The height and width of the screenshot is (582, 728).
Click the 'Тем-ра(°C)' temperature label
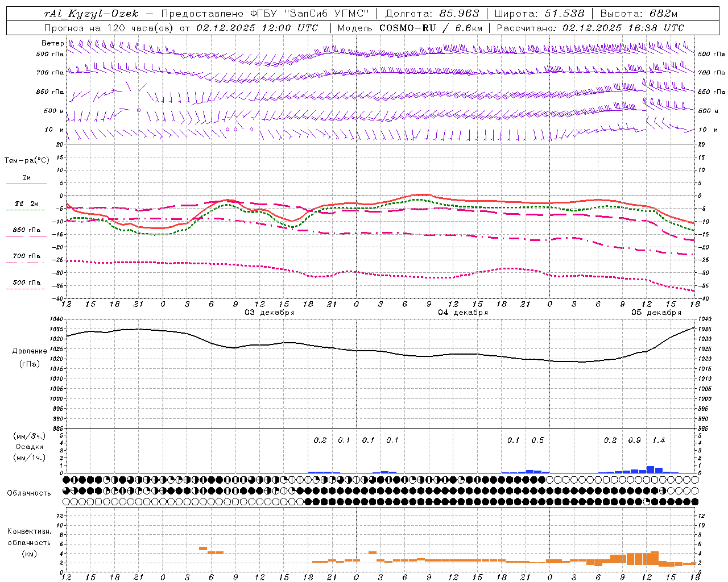tap(27, 161)
